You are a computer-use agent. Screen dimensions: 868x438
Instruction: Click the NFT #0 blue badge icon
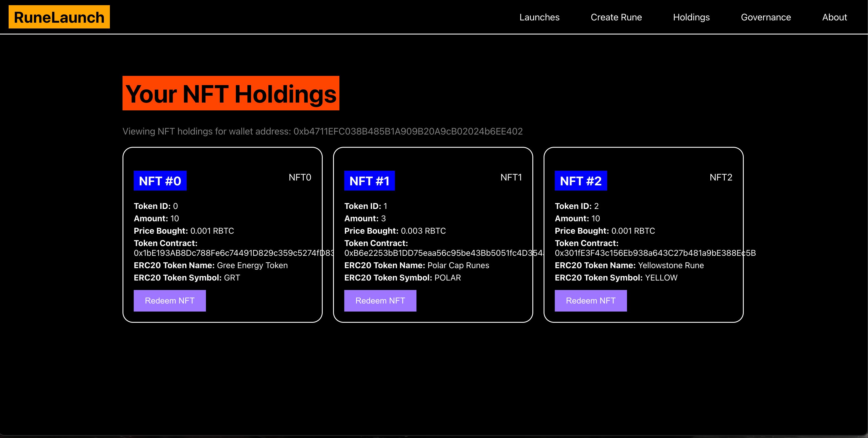160,181
